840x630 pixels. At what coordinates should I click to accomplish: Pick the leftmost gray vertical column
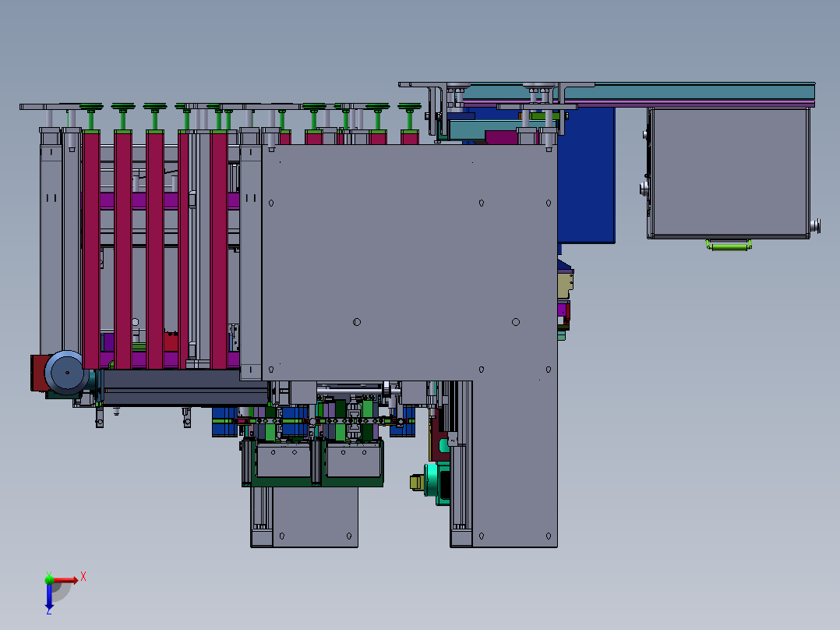(51, 234)
